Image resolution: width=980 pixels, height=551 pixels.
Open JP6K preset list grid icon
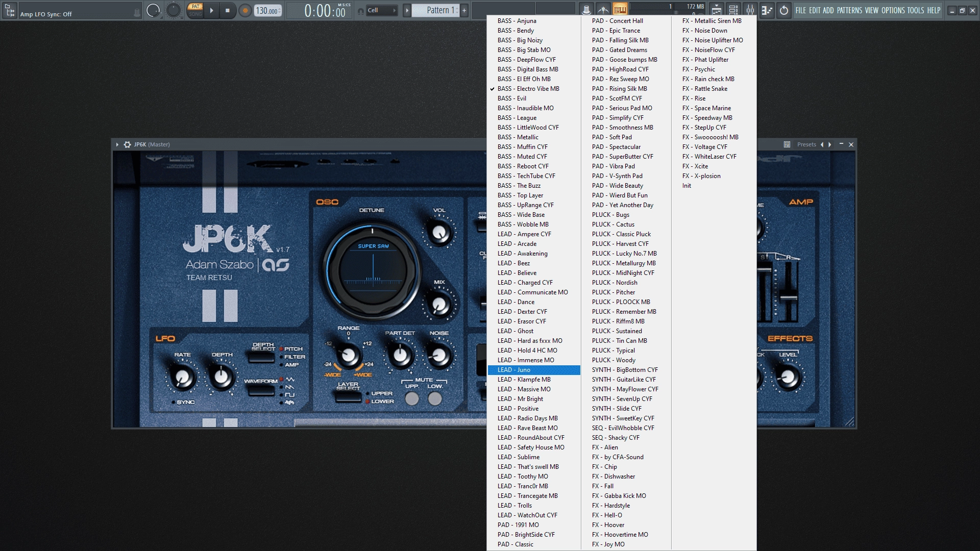787,144
